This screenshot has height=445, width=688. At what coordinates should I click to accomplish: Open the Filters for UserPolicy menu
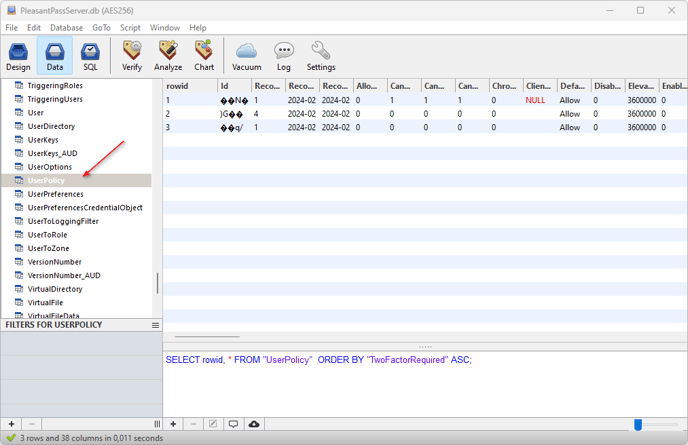click(x=155, y=325)
